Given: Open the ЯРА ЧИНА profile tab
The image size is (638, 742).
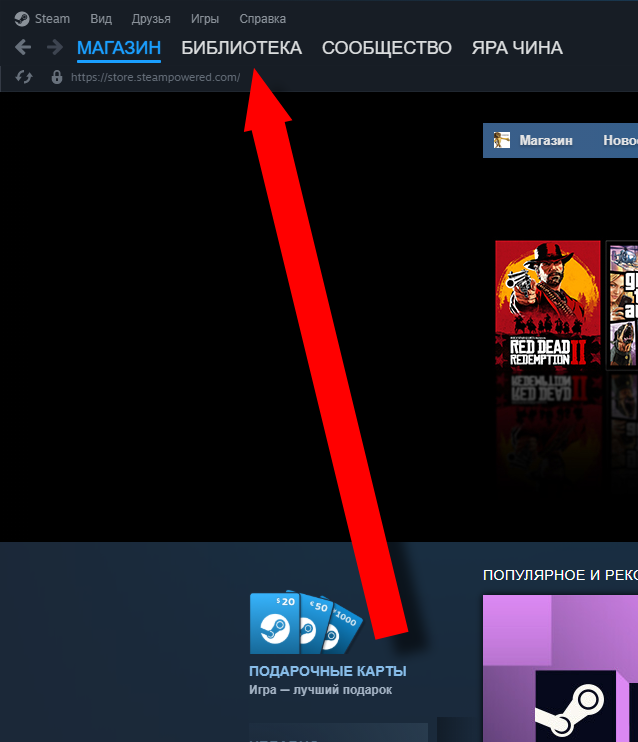Looking at the screenshot, I should [x=517, y=48].
